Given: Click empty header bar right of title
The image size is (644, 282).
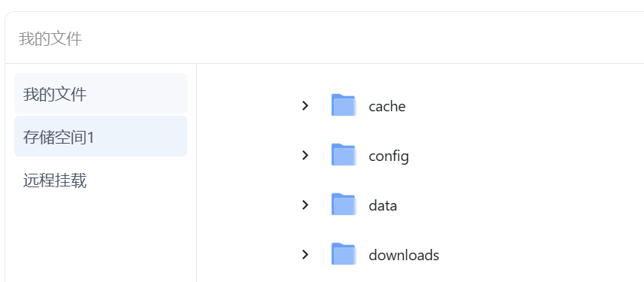Looking at the screenshot, I should (361, 38).
